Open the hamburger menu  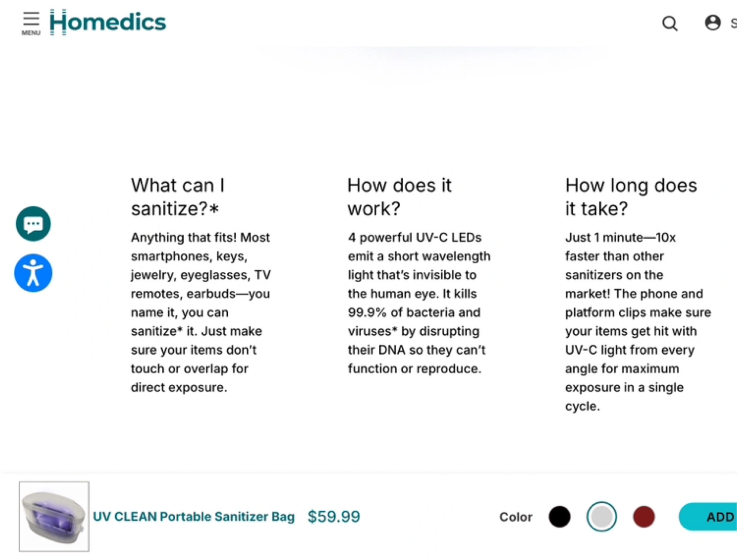(x=31, y=23)
